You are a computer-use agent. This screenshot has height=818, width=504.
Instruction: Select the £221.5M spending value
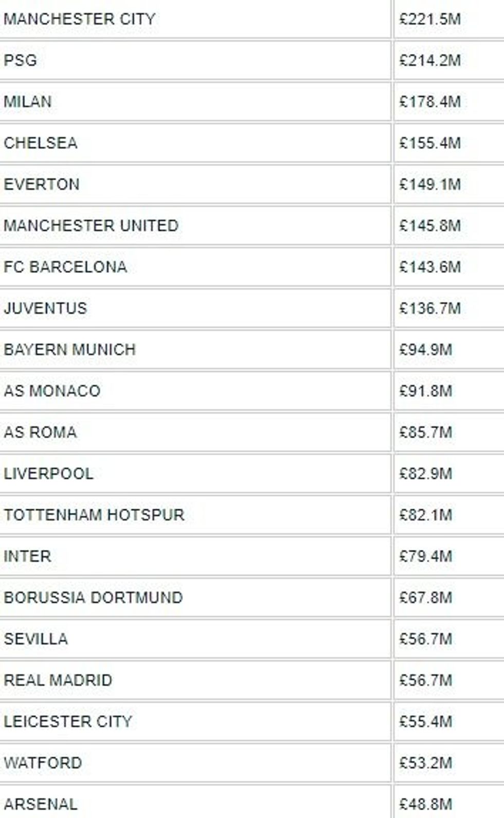(430, 19)
